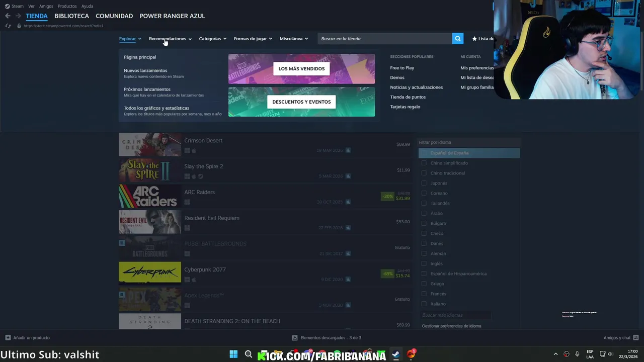Open the Formas de jugar dropdown
The width and height of the screenshot is (644, 362).
pos(253,39)
